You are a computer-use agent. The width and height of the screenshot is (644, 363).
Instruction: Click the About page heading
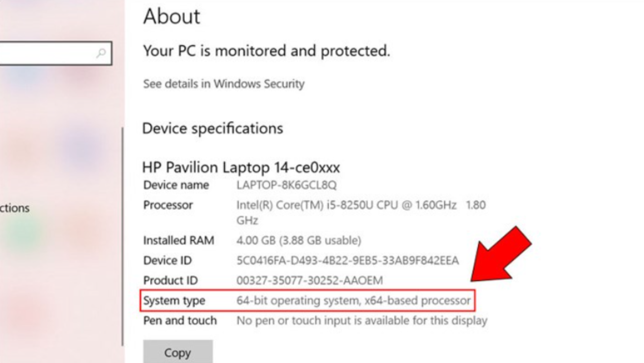[171, 17]
